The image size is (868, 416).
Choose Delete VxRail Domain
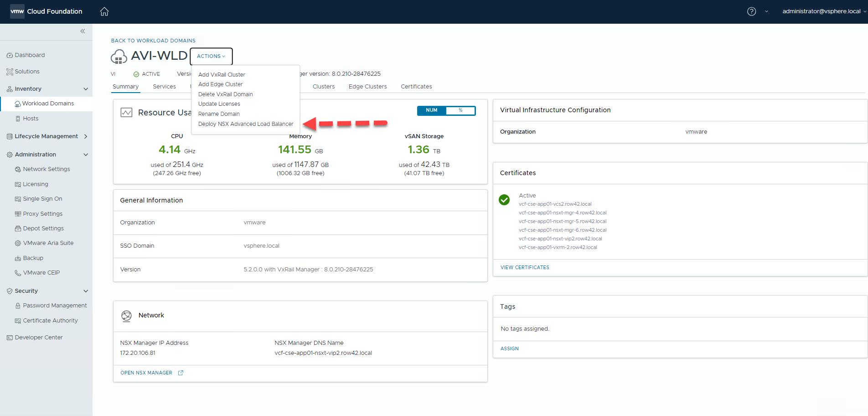225,94
